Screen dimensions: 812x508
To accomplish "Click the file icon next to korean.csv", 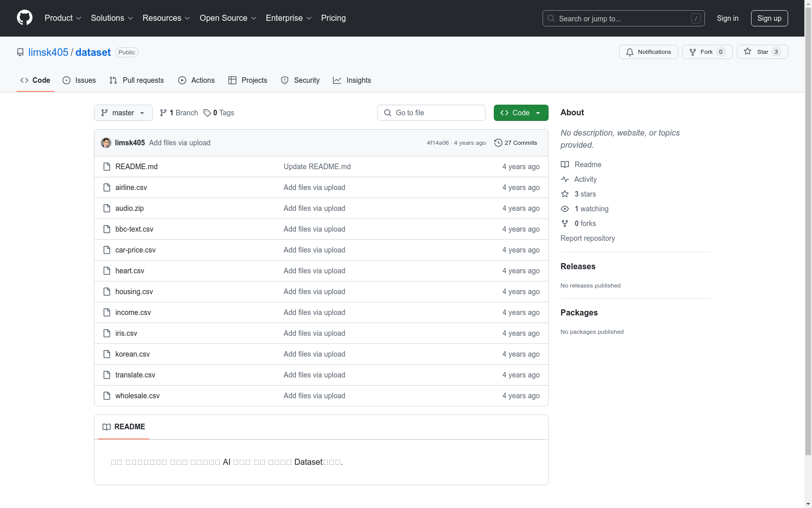I will 107,354.
